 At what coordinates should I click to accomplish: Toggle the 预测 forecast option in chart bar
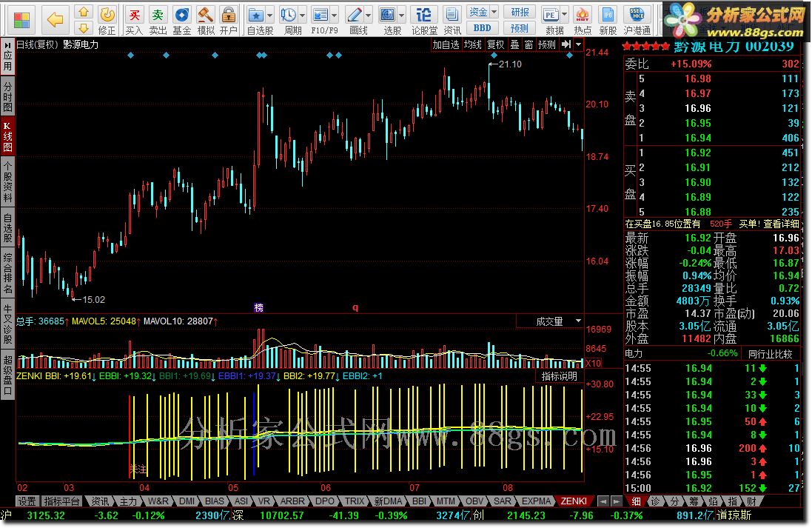coord(546,44)
